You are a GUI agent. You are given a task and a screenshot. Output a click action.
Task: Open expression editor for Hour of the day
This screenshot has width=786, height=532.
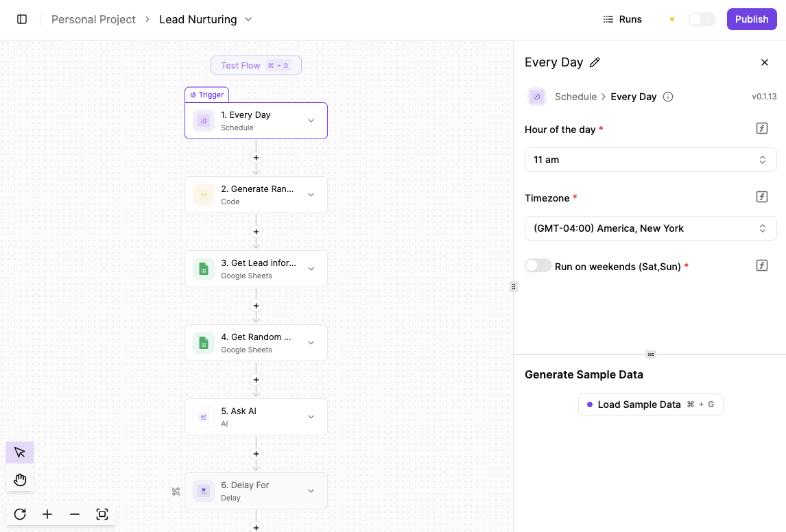[x=761, y=128]
